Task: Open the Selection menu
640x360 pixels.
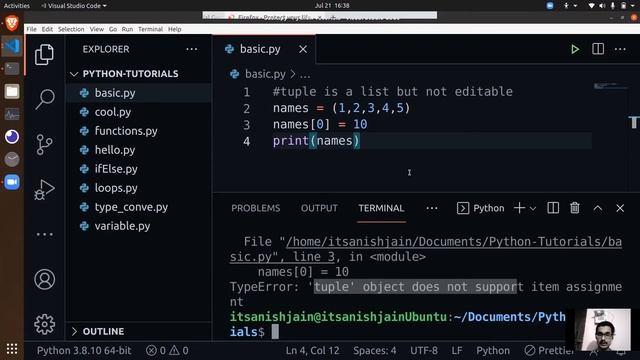Action: click(x=71, y=29)
